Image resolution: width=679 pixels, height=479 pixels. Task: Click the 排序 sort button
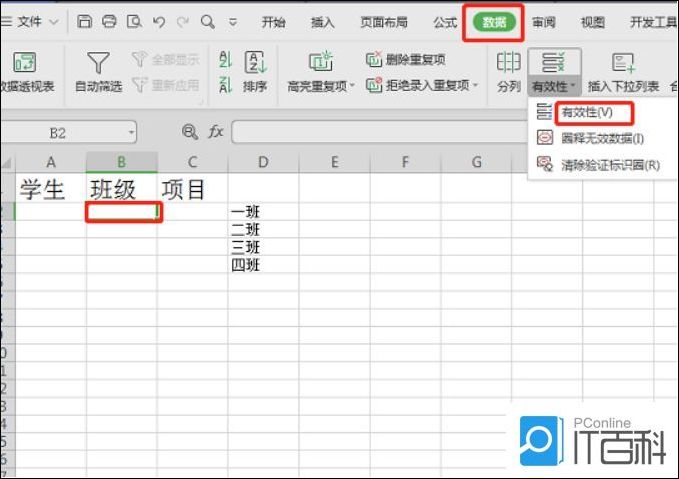[255, 72]
